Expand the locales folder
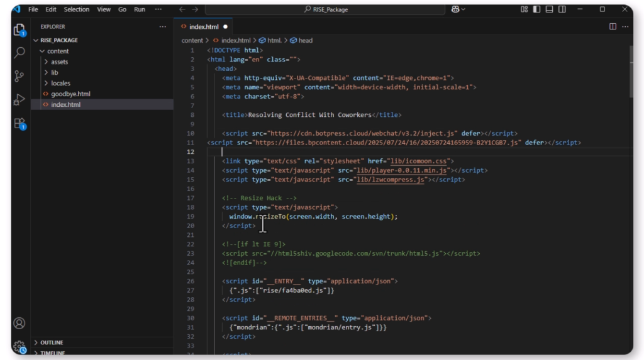The image size is (644, 360). click(103, 83)
